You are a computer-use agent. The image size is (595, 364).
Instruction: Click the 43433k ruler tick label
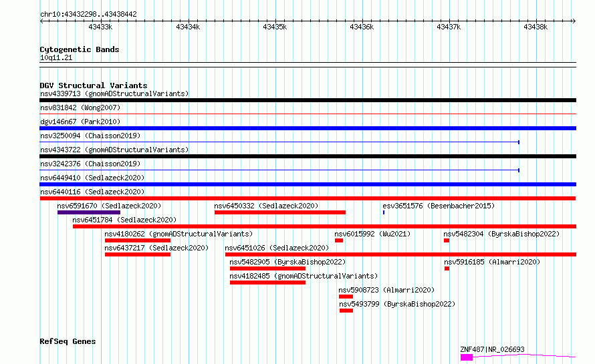point(100,27)
